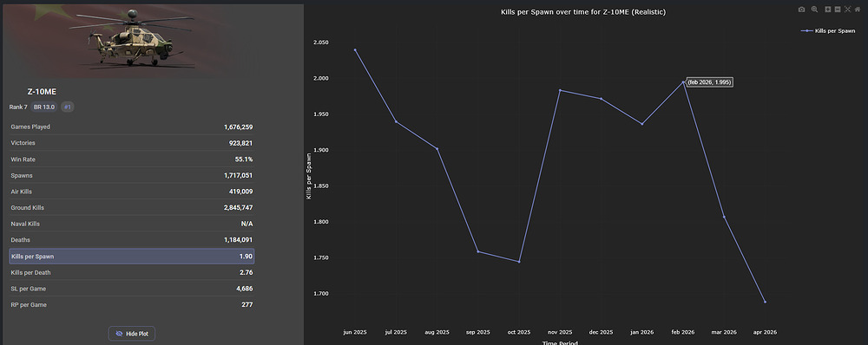Screen dimensions: 868x345
Task: Click the chart title Kills per Spawn over time
Action: tap(583, 11)
